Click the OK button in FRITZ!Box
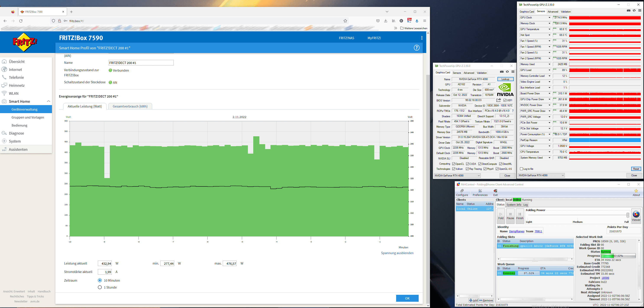 point(407,298)
